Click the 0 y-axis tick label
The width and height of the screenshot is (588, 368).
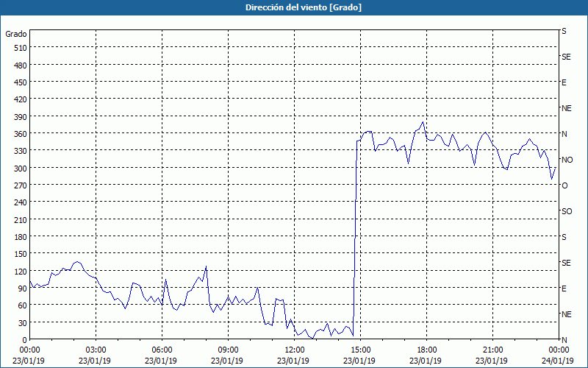tap(25, 340)
